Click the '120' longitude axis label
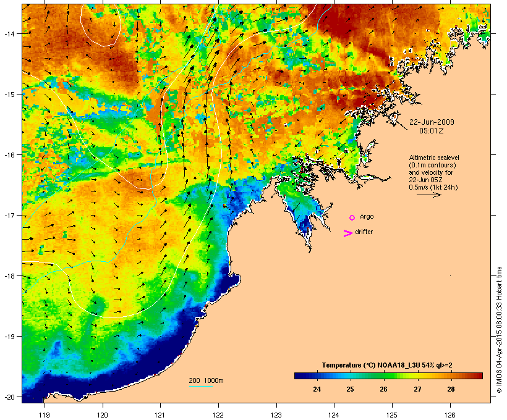 pos(103,415)
